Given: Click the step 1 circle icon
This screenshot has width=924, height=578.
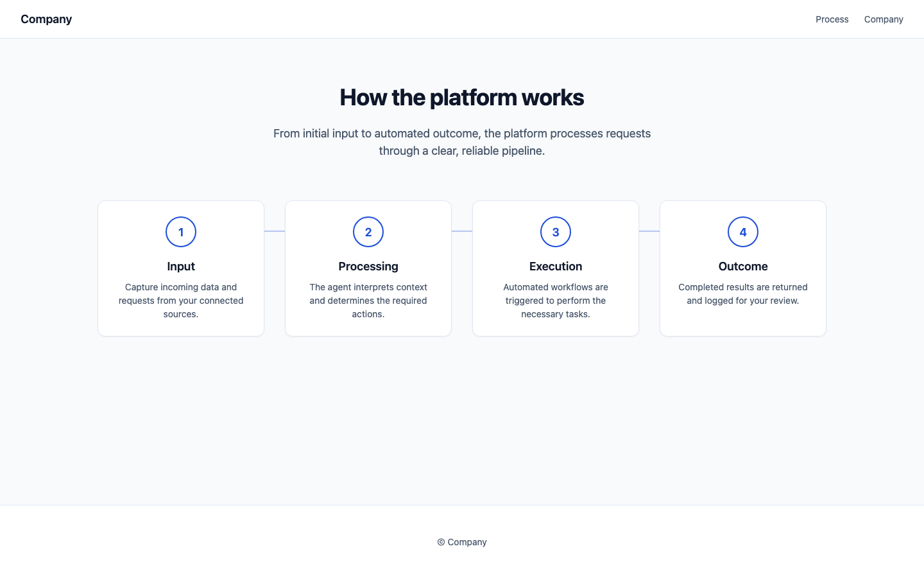Looking at the screenshot, I should pyautogui.click(x=181, y=232).
